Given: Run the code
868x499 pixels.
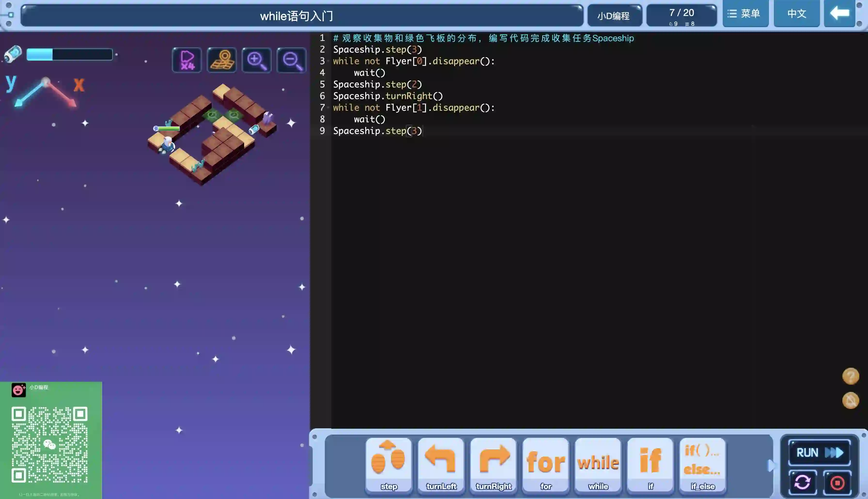Looking at the screenshot, I should click(x=819, y=452).
